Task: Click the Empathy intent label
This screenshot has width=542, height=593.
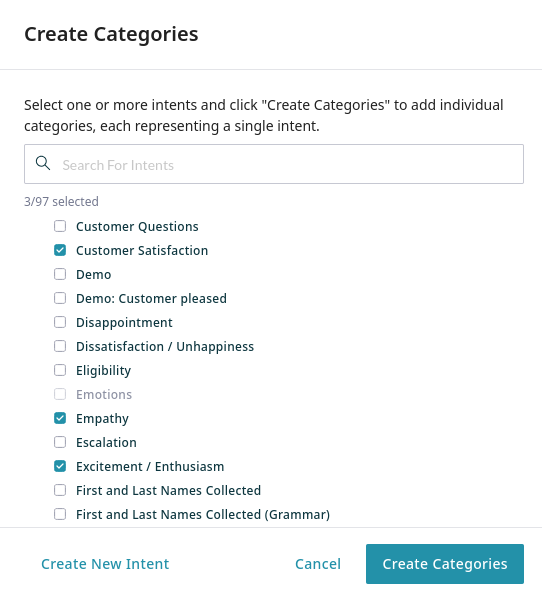Action: pyautogui.click(x=102, y=419)
